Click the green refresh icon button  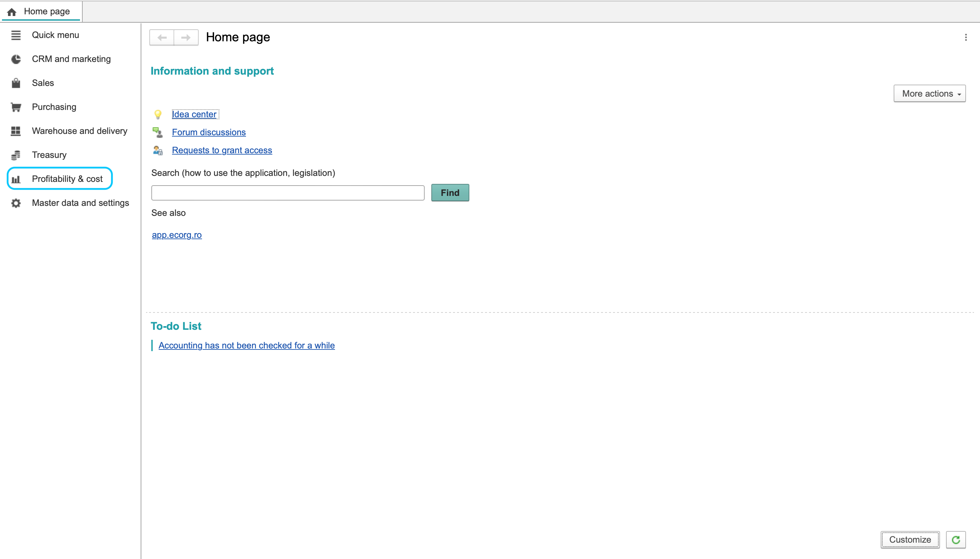tap(955, 540)
